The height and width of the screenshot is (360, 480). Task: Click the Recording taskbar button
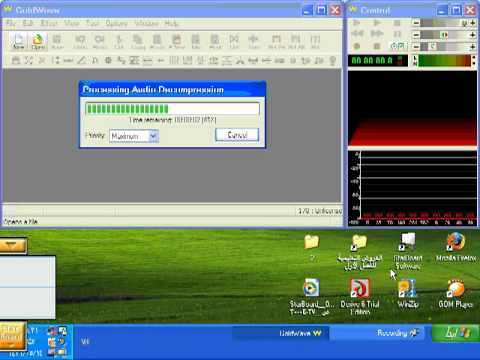point(377,333)
